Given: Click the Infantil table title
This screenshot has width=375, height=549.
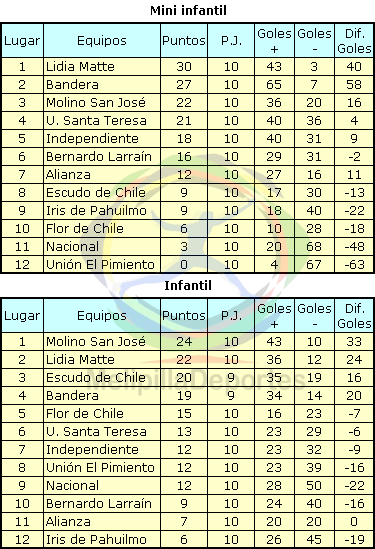Looking at the screenshot, I should [188, 285].
